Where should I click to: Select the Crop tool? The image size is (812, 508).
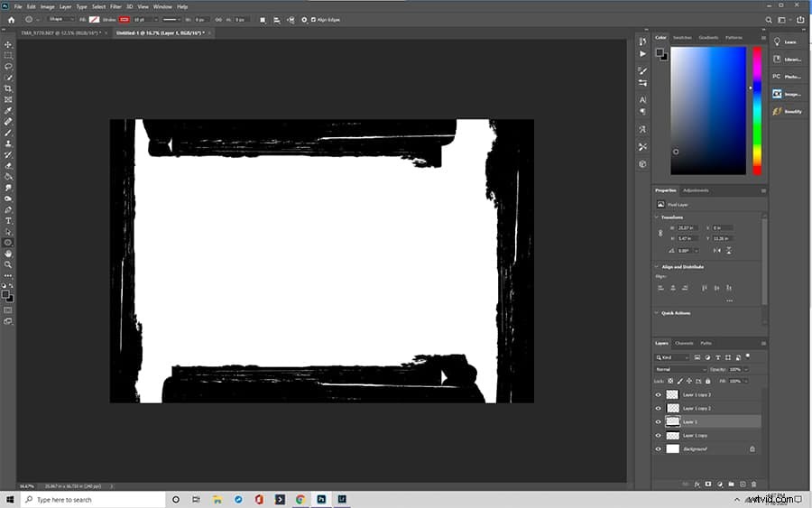[8, 88]
